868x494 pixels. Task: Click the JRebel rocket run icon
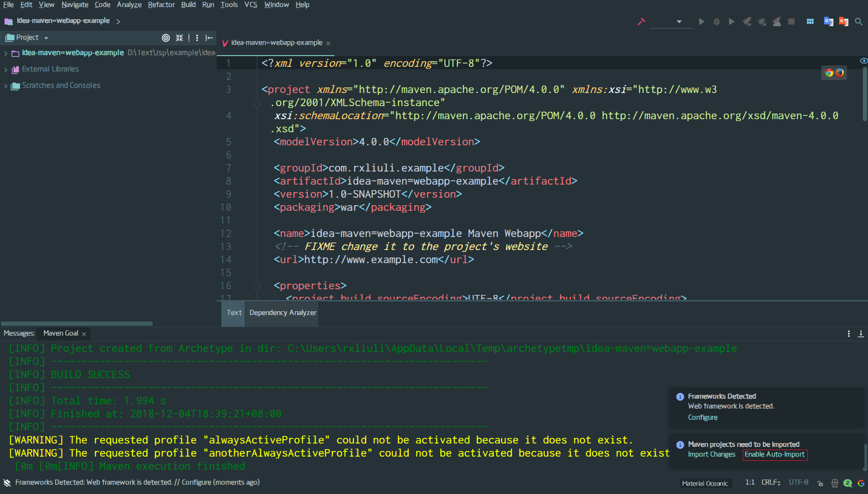(x=747, y=21)
